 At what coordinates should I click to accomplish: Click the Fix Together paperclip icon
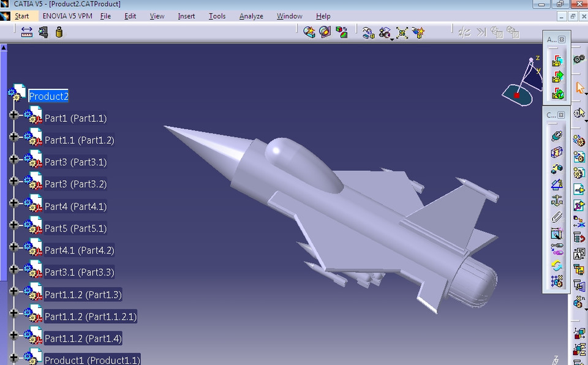click(557, 217)
